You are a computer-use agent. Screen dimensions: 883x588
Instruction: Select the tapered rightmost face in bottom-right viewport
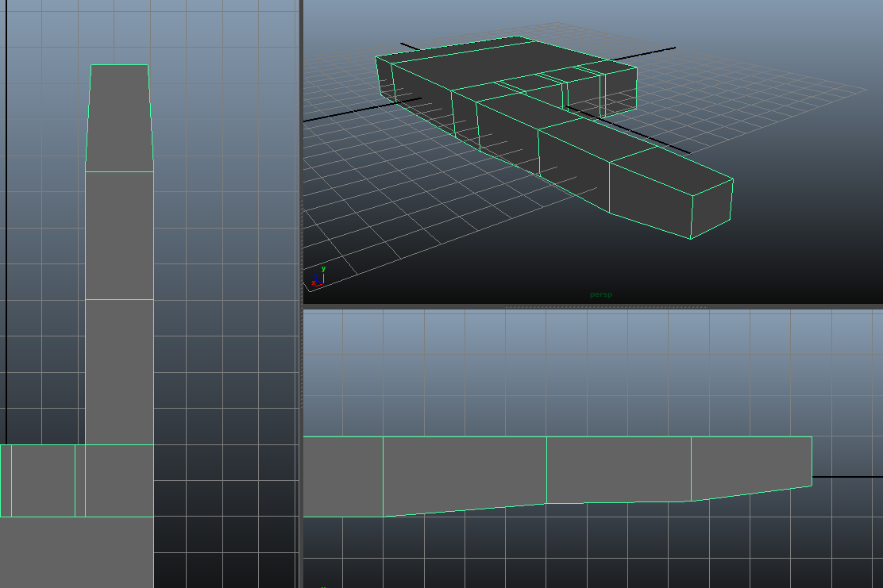[x=751, y=464]
